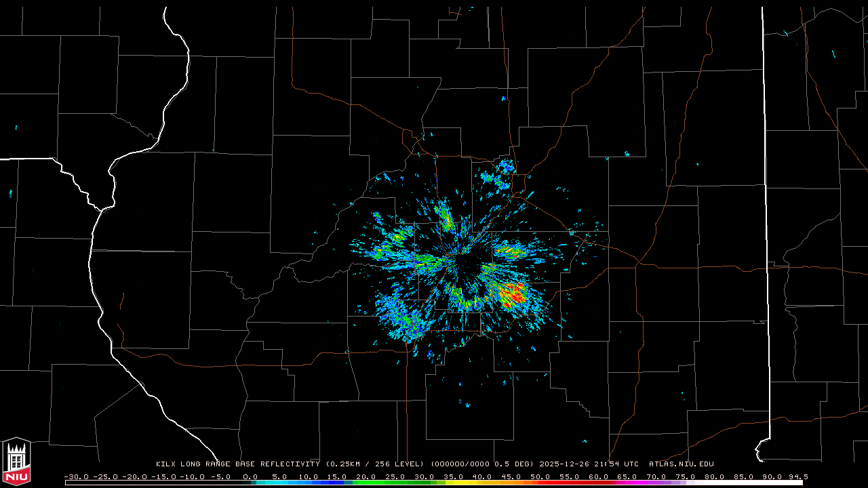The width and height of the screenshot is (868, 488).
Task: Click the (0.25KM / 256 LEVEL) text
Action: [375, 464]
